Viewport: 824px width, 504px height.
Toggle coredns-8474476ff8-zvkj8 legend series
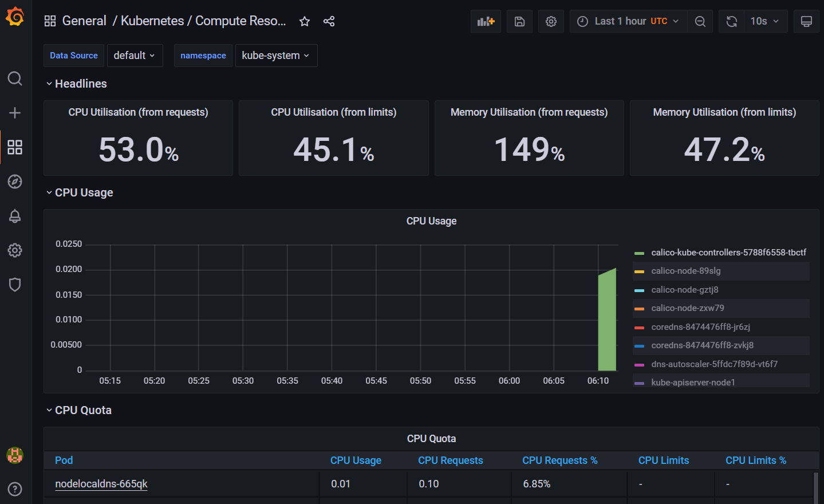click(702, 345)
